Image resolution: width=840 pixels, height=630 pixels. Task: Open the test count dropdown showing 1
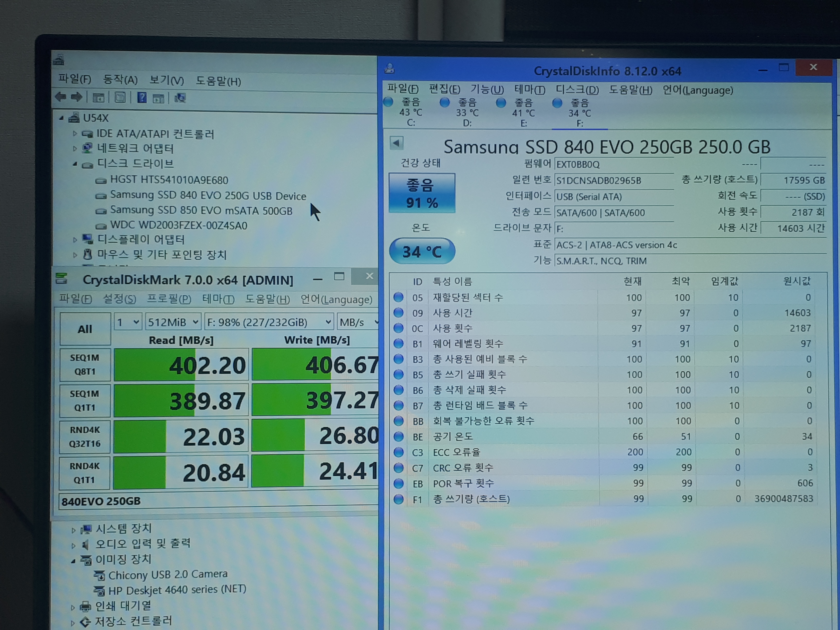128,322
